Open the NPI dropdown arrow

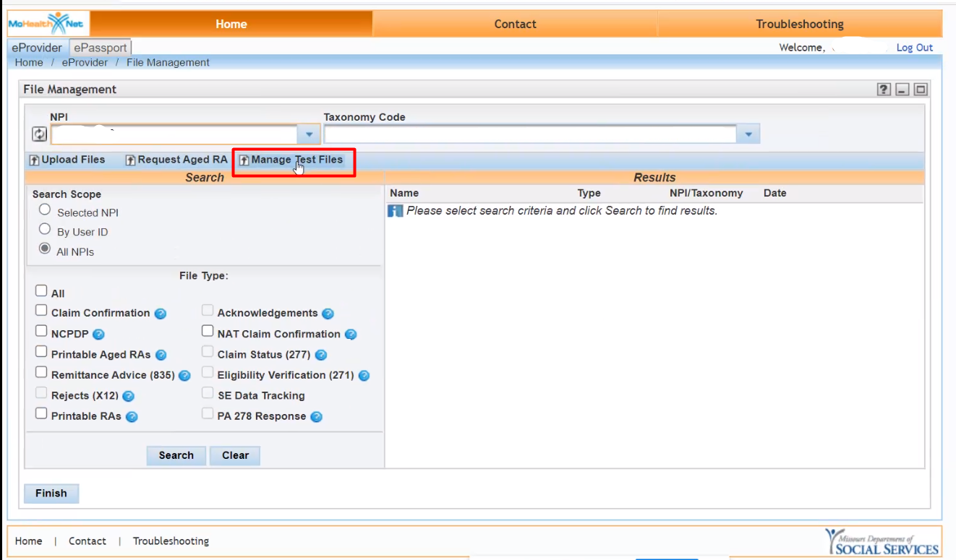[309, 134]
